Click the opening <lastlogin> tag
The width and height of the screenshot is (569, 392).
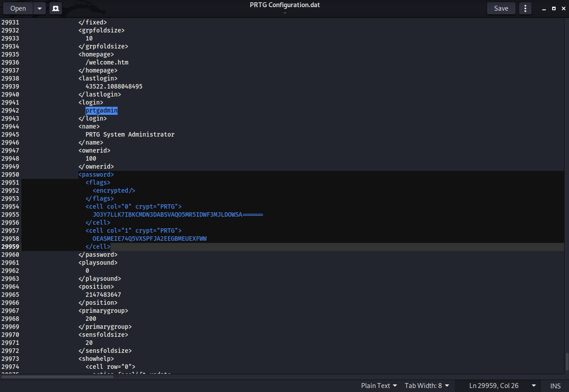coord(98,78)
